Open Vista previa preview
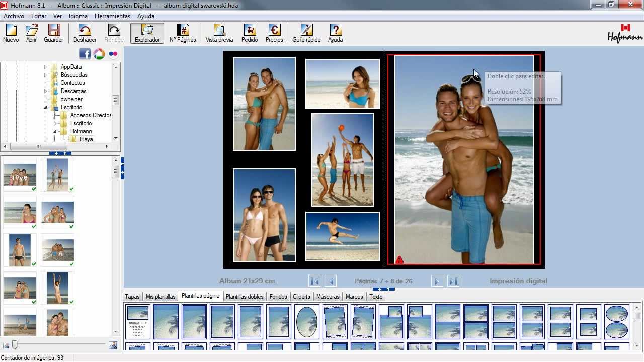Image resolution: width=644 pixels, height=362 pixels. point(219,33)
